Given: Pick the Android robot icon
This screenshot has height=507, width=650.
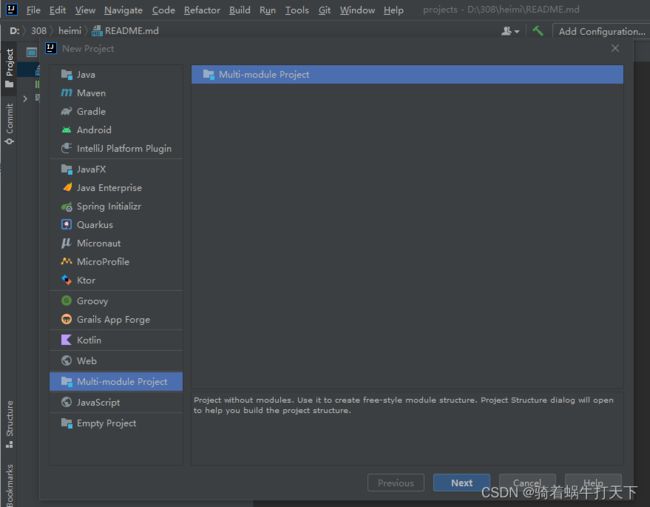Looking at the screenshot, I should [x=66, y=130].
